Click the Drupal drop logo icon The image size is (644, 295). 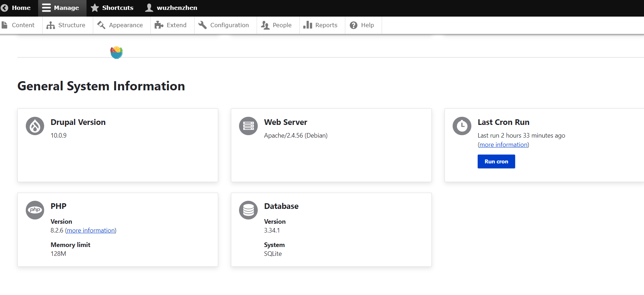tap(35, 126)
